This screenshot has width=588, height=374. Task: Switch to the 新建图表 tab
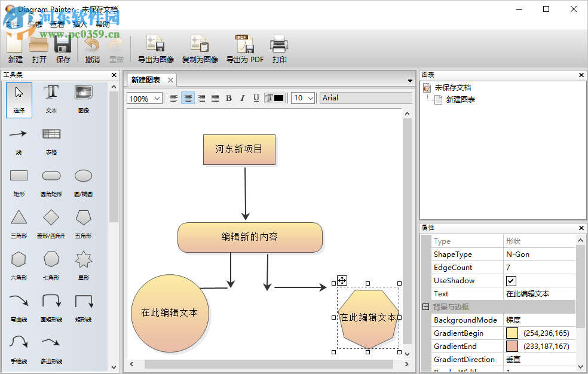click(x=145, y=79)
